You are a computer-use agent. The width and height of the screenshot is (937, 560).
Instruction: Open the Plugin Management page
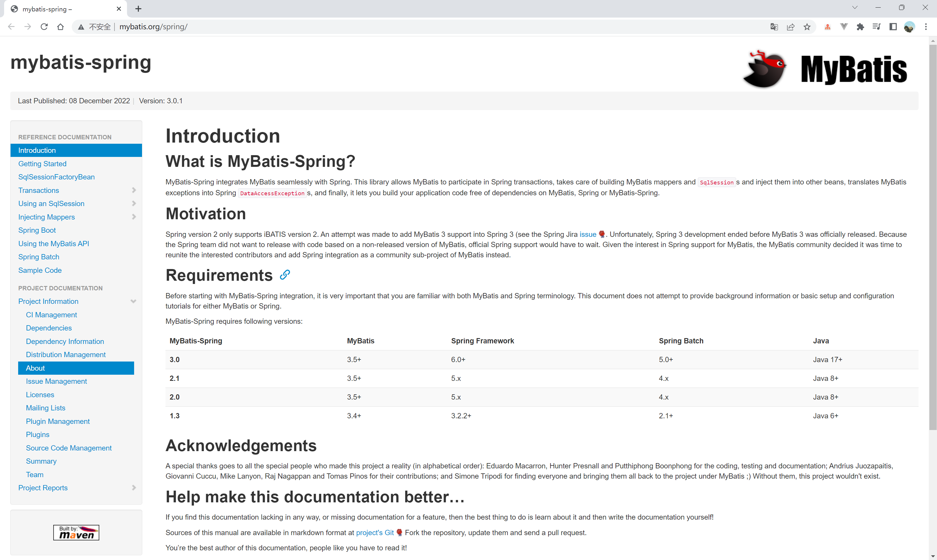[58, 421]
